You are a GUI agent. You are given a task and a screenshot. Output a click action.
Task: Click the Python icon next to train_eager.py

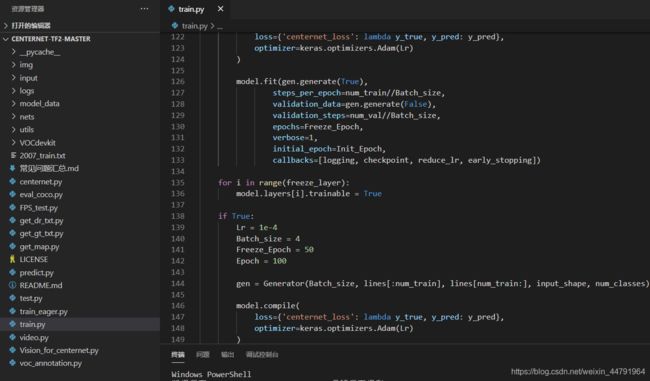tap(12, 311)
